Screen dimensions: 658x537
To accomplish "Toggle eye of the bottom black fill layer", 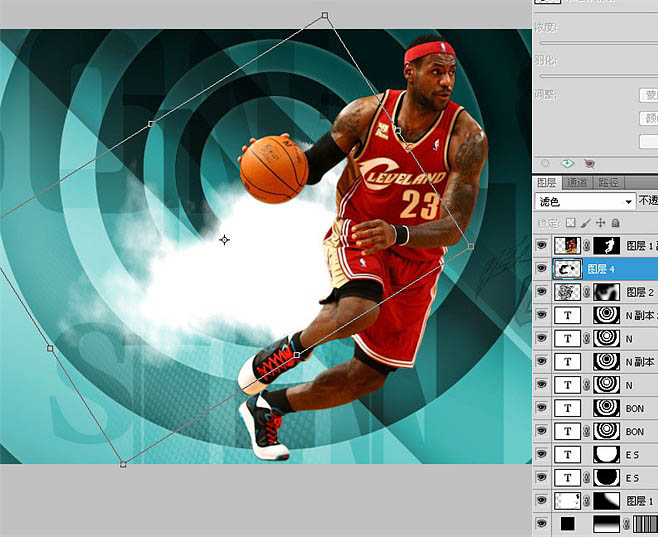I will pyautogui.click(x=542, y=524).
